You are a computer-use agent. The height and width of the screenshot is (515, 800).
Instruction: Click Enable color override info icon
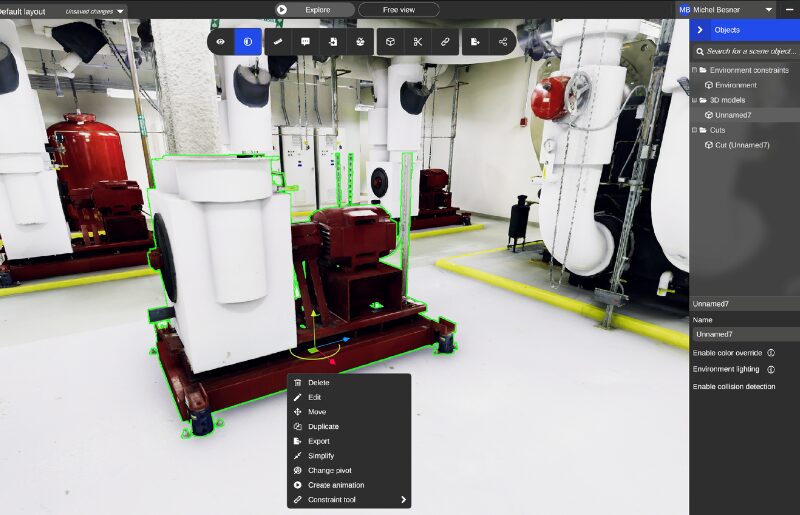[x=771, y=353]
